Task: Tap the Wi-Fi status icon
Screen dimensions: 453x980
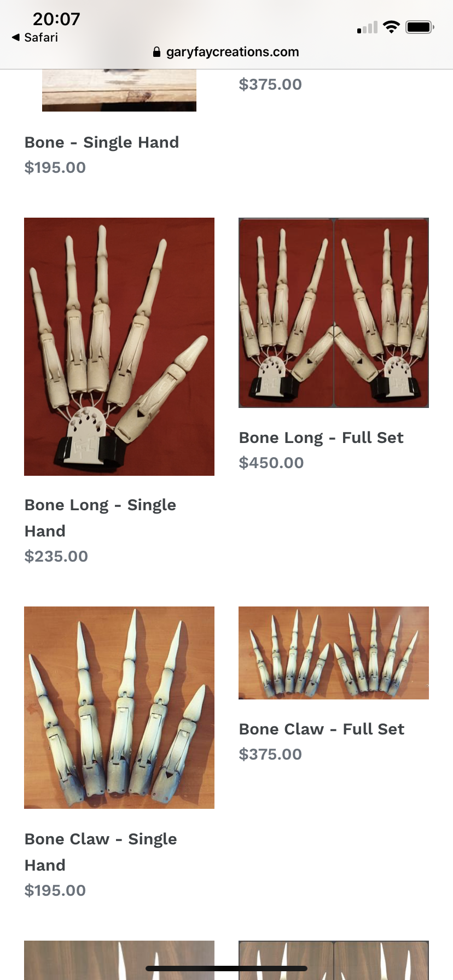Action: 391,27
